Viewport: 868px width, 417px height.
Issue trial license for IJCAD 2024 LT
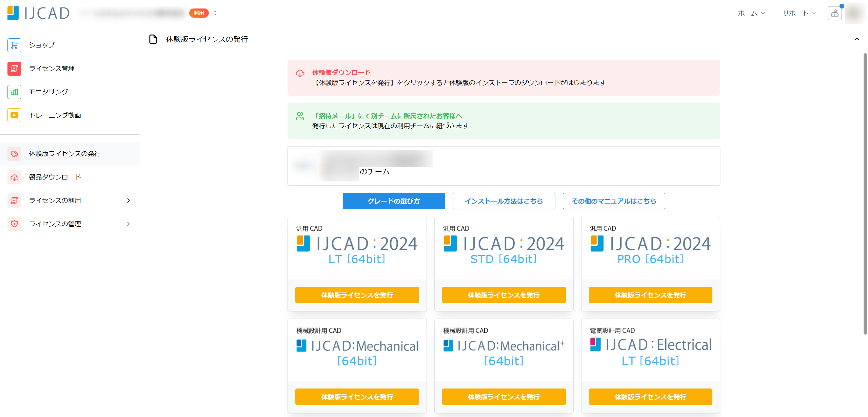[x=357, y=295]
